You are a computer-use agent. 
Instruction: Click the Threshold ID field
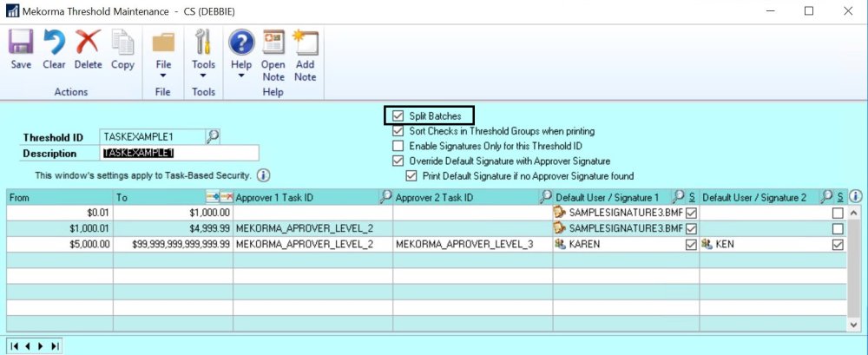(x=152, y=136)
